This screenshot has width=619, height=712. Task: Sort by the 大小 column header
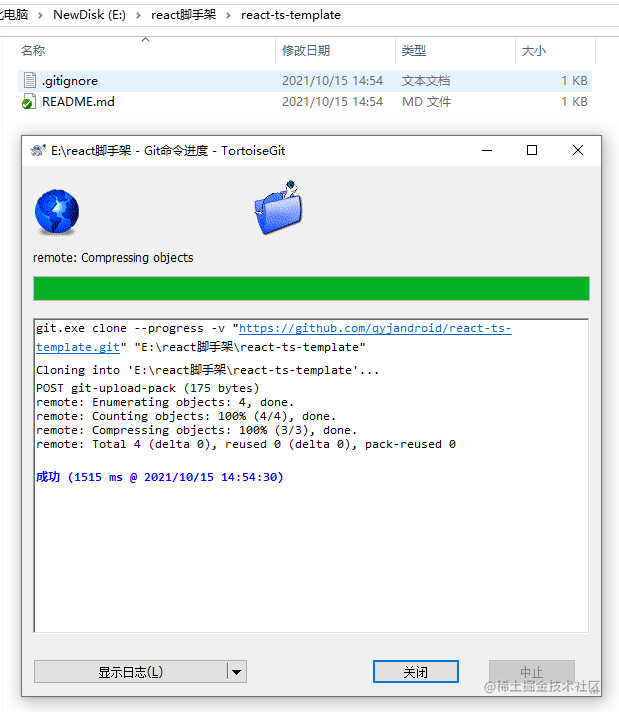pos(534,50)
